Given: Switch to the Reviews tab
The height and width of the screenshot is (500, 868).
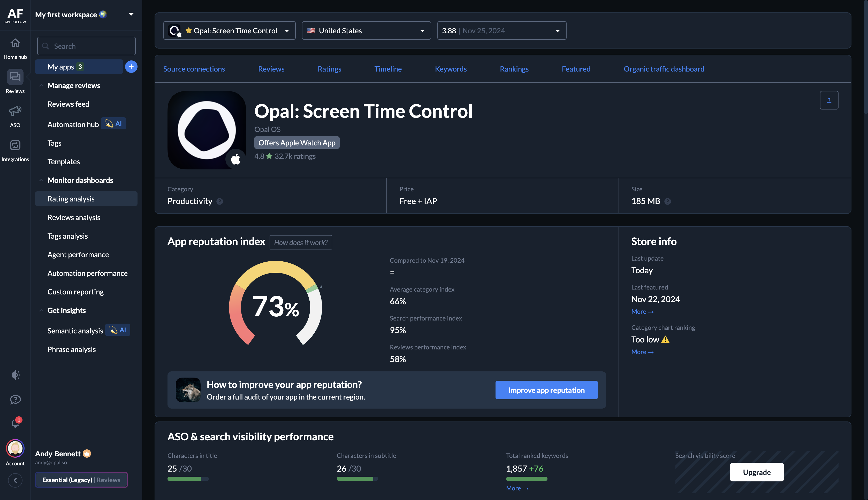Looking at the screenshot, I should click(x=271, y=69).
